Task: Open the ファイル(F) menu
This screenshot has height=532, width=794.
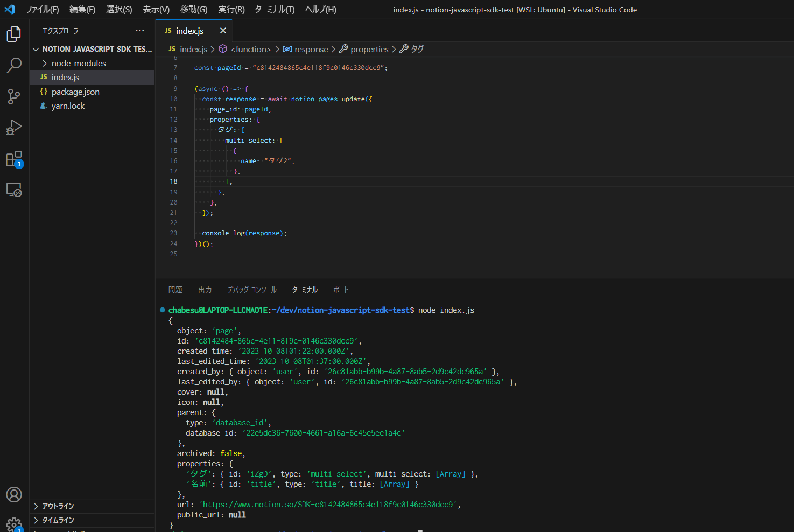Action: click(43, 9)
